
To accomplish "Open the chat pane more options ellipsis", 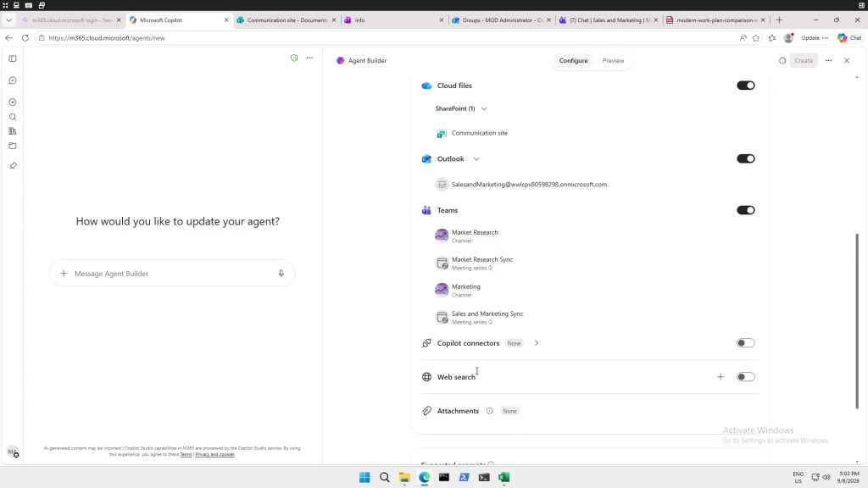I will point(310,58).
